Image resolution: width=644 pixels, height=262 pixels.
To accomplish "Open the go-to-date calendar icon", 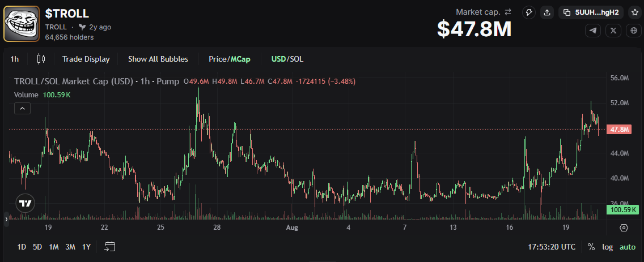I will click(x=109, y=246).
